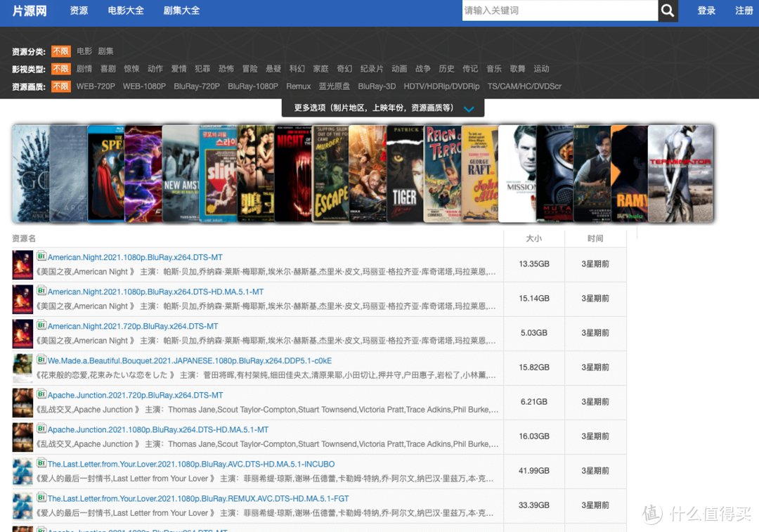
Task: Filter quality by WEB-720P
Action: click(x=96, y=86)
